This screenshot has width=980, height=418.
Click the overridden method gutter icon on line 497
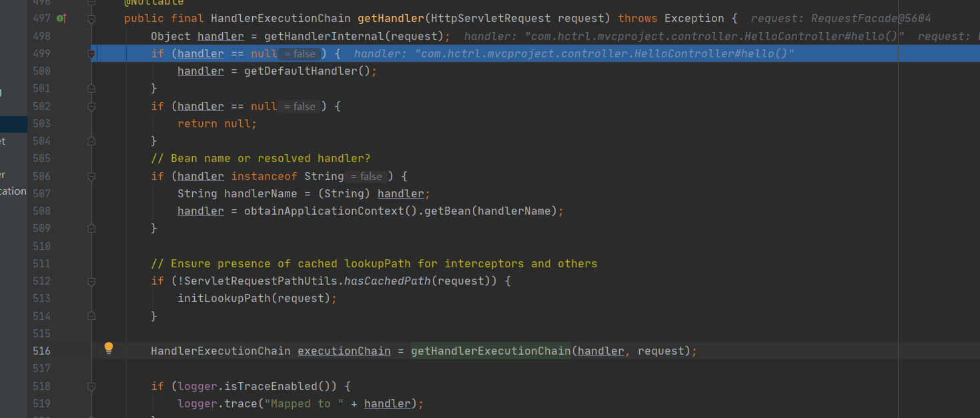coord(61,19)
